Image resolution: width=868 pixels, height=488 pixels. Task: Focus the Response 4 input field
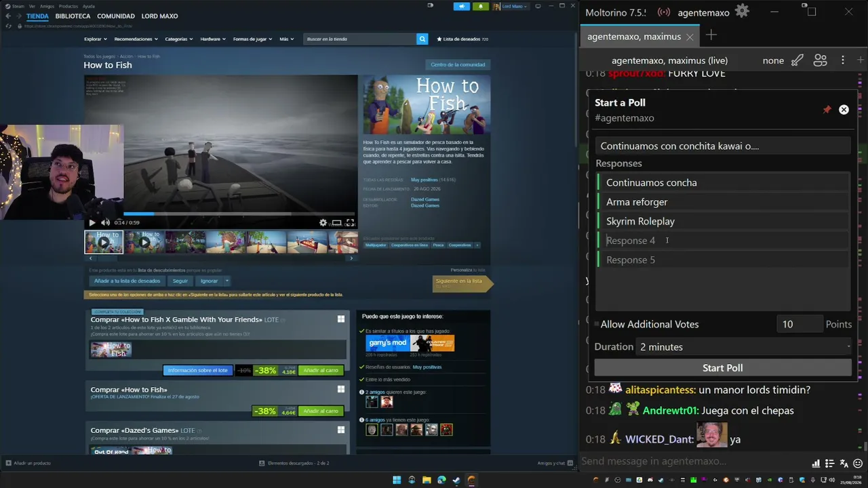click(723, 241)
